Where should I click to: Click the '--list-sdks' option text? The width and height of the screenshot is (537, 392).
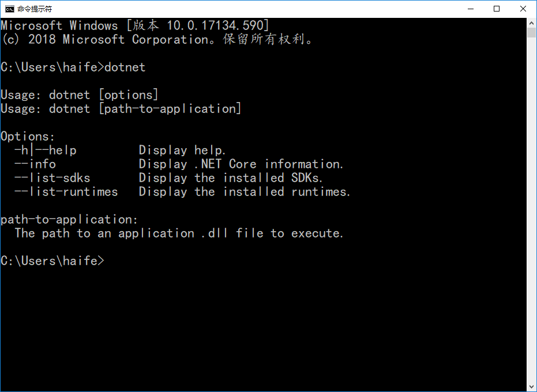point(52,178)
